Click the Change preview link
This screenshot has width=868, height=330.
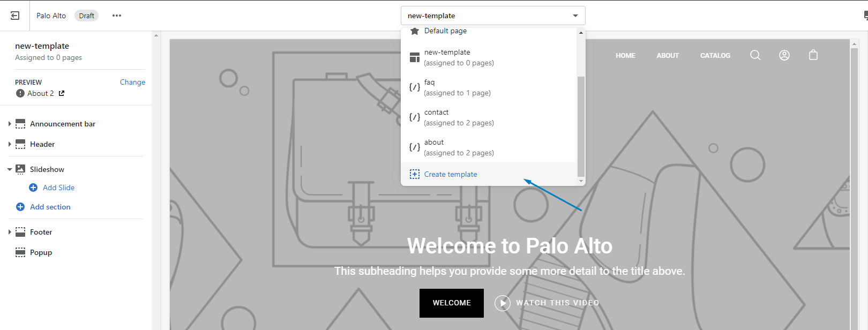(x=132, y=82)
